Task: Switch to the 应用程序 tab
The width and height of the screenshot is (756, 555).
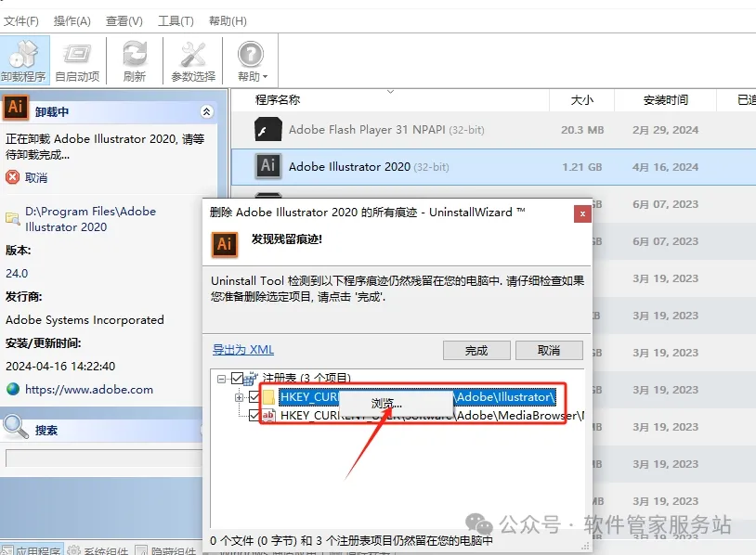Action: (x=33, y=550)
